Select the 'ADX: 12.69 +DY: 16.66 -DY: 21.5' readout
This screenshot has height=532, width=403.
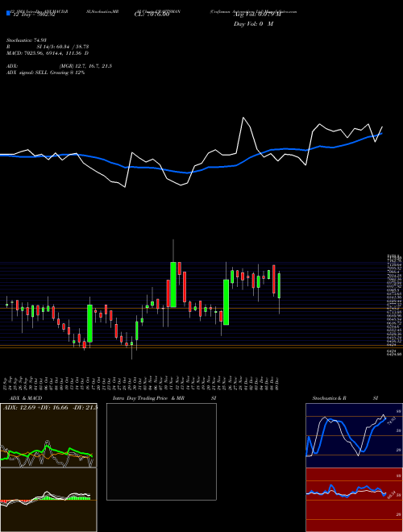(50, 407)
